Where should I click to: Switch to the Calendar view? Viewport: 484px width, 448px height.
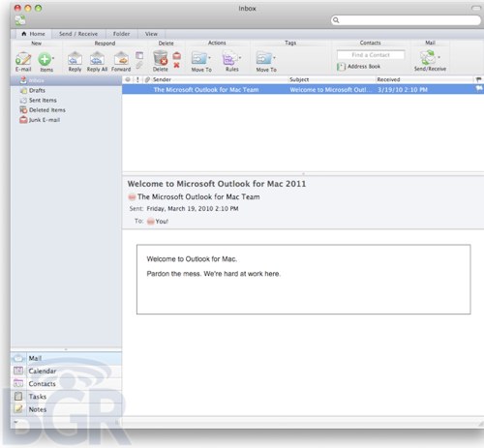pos(66,371)
